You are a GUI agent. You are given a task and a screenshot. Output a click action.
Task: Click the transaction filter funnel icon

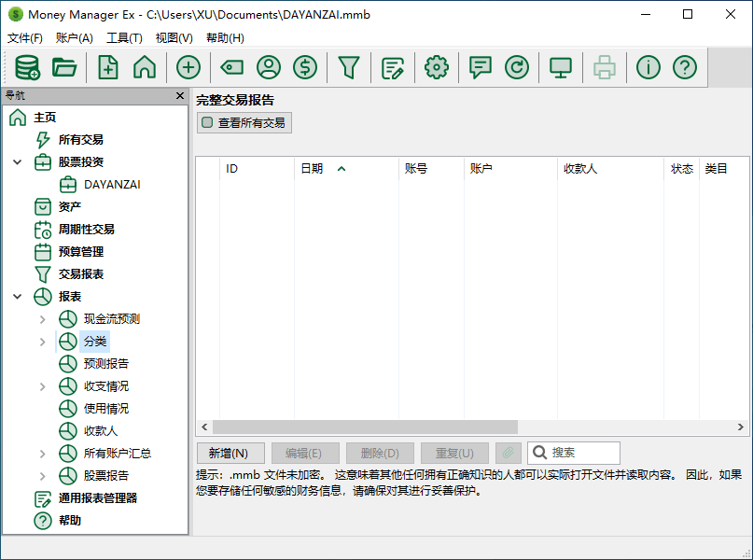pyautogui.click(x=348, y=67)
